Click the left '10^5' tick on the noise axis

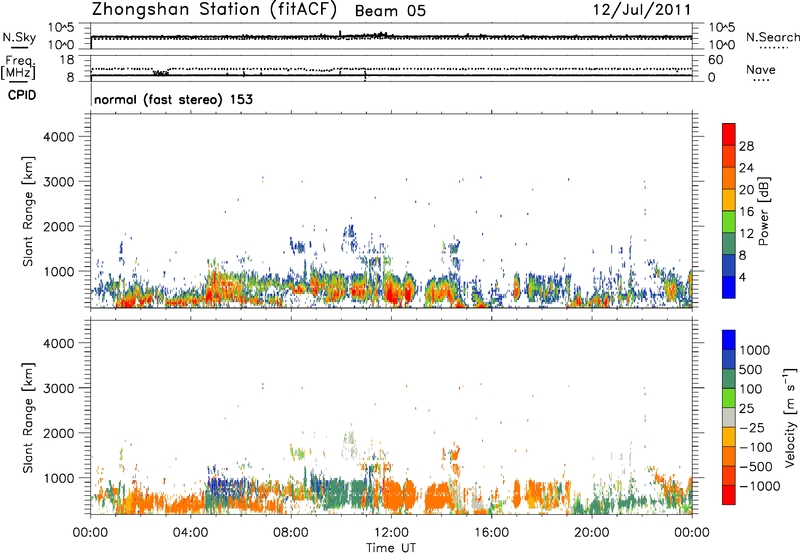click(61, 28)
